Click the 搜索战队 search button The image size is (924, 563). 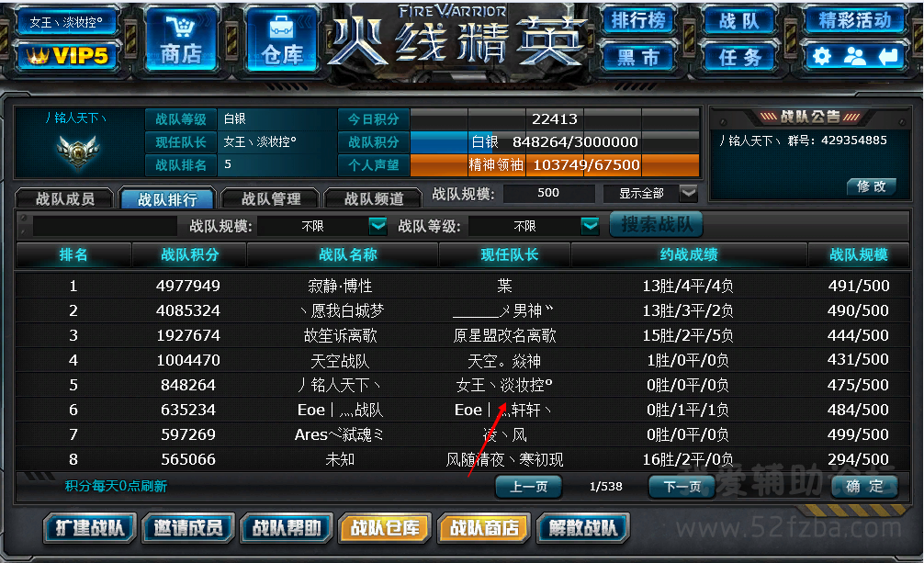point(656,225)
